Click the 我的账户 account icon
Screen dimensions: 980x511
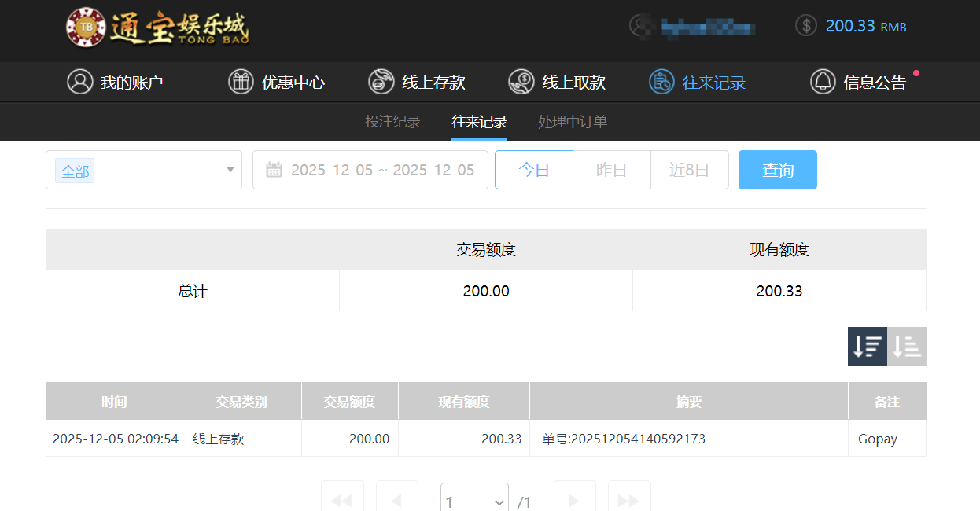pyautogui.click(x=80, y=82)
